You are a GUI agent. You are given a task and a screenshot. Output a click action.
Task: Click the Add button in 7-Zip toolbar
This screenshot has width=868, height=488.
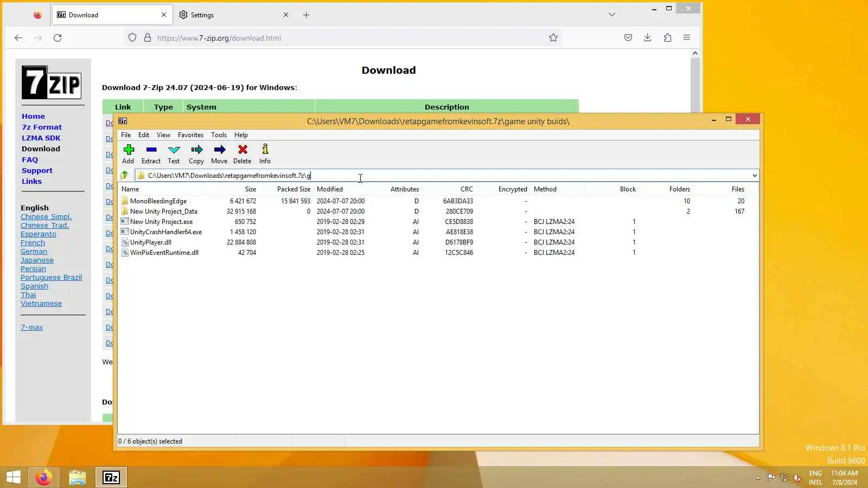(x=128, y=154)
